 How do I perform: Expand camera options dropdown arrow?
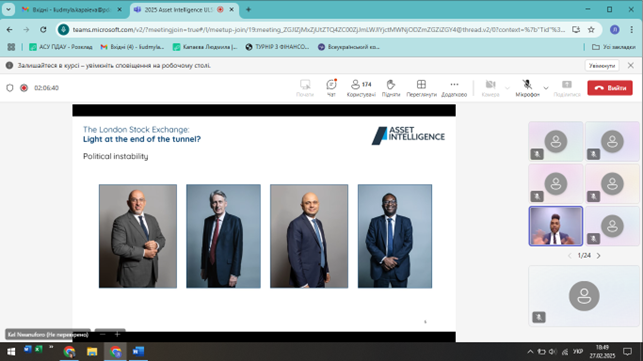tap(507, 88)
